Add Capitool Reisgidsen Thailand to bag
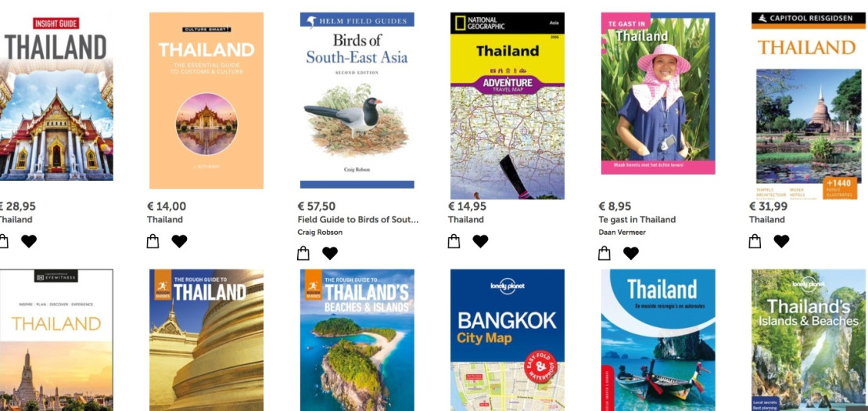The image size is (868, 411). [755, 241]
